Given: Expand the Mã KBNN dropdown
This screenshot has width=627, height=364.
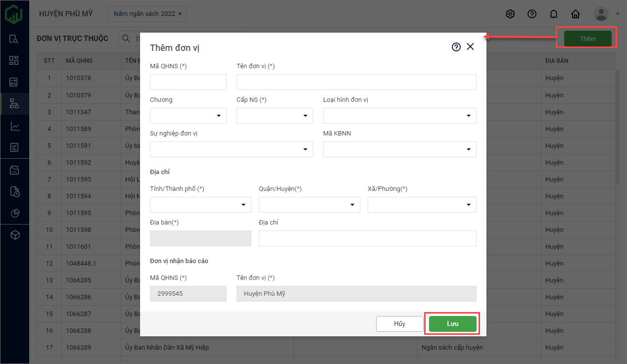Looking at the screenshot, I should (x=399, y=149).
